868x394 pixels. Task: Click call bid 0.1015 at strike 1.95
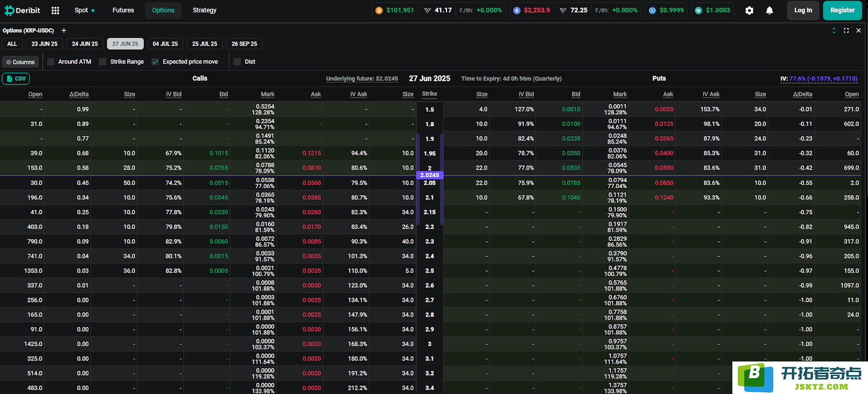click(x=219, y=153)
